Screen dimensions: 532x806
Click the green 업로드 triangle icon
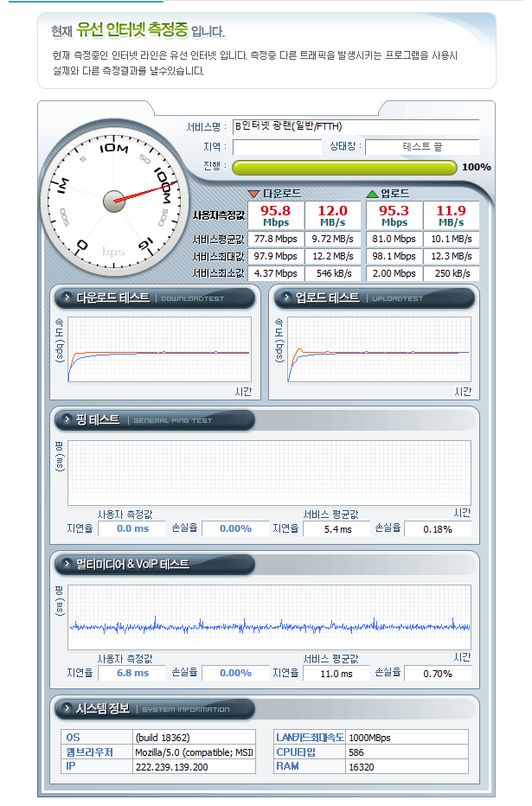pyautogui.click(x=372, y=194)
